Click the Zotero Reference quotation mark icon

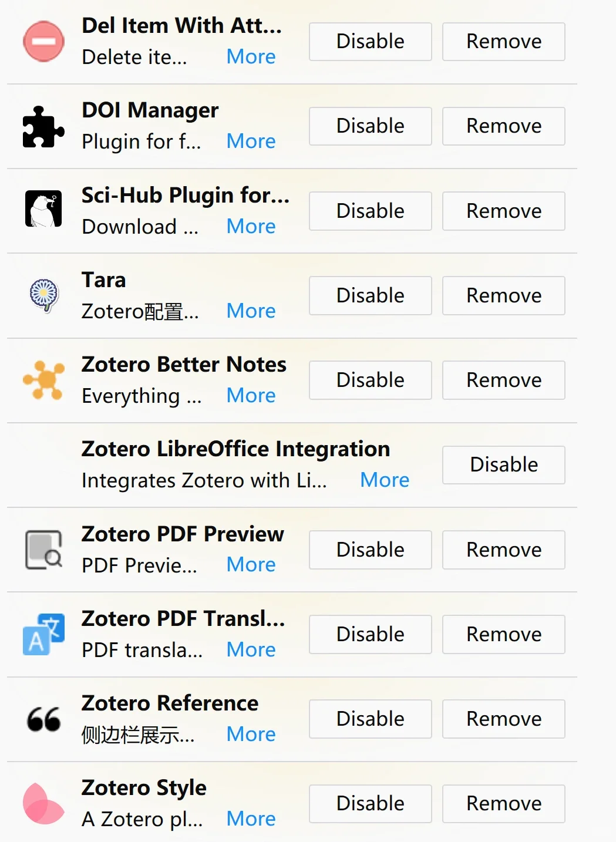pos(43,719)
